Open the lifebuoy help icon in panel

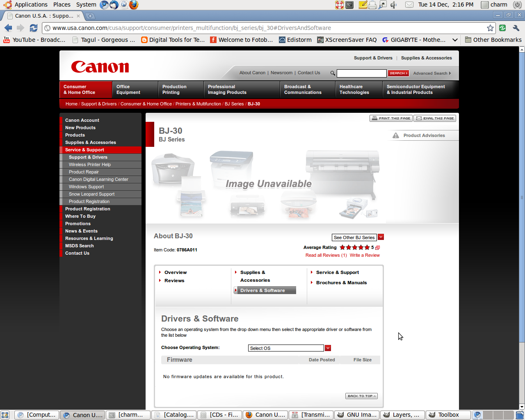pyautogui.click(x=340, y=5)
